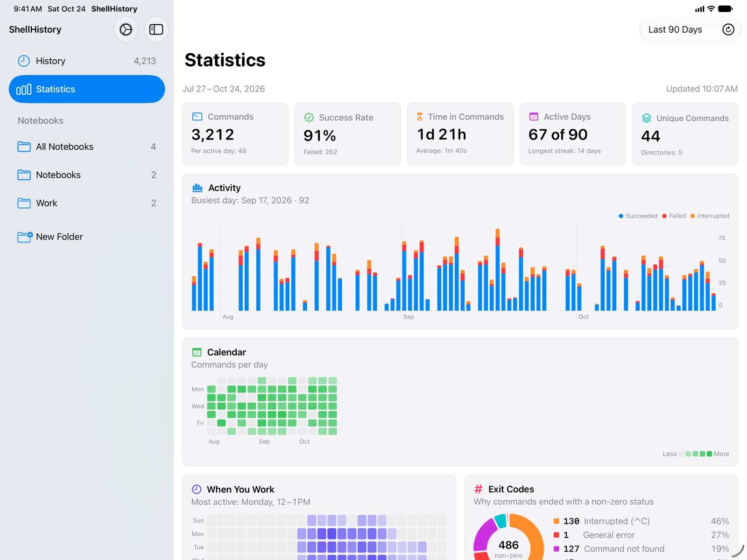Click the When You Work clock icon

pyautogui.click(x=197, y=489)
